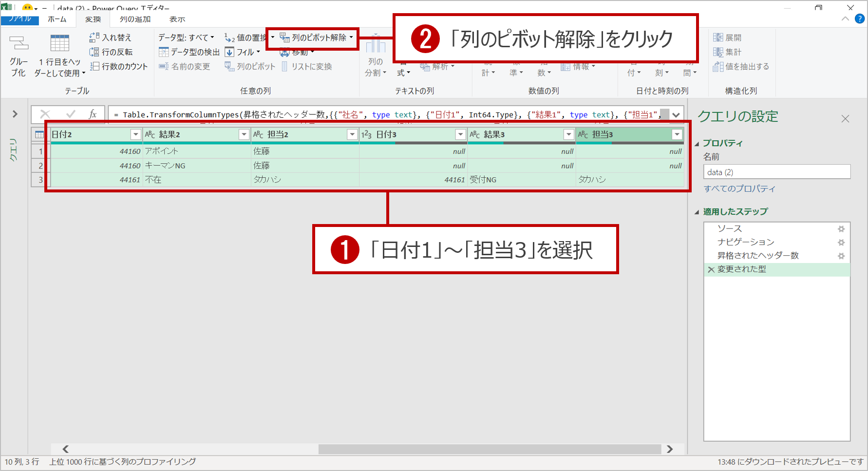Click Extract Values (値を抽出する)
Screen dimensions: 868x471
click(741, 67)
